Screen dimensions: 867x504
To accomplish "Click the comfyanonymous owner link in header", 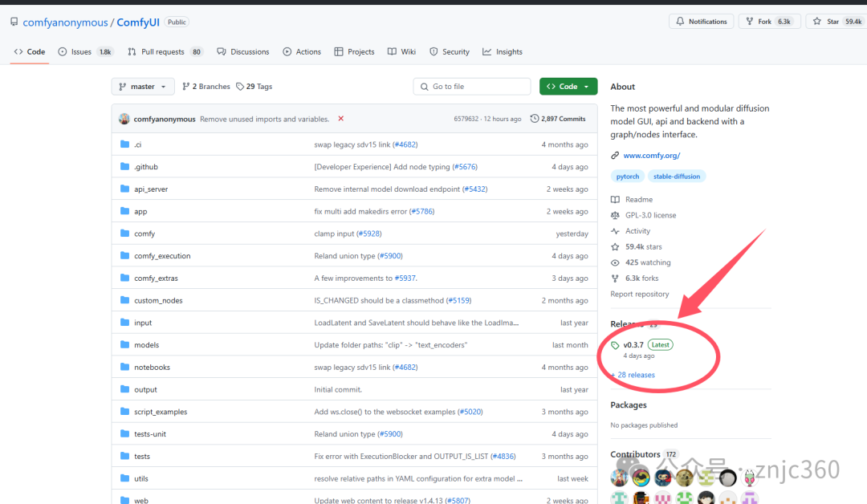I will (x=65, y=22).
